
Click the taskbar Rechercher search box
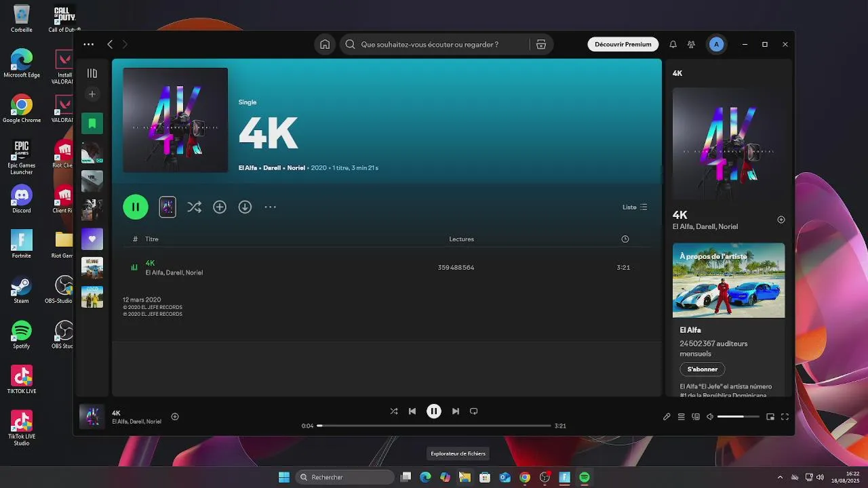point(344,477)
